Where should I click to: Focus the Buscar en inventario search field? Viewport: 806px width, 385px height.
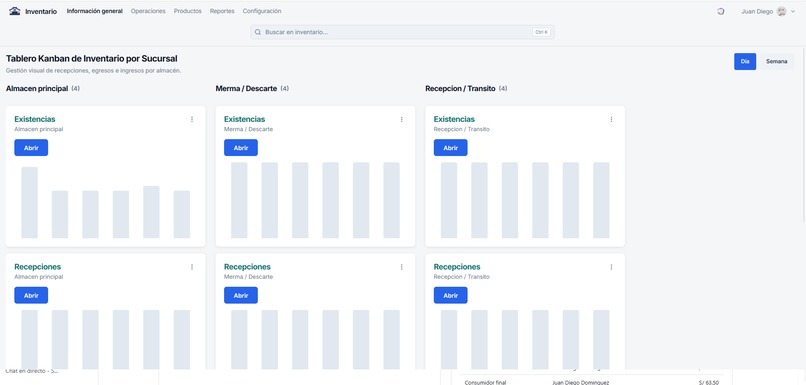(402, 32)
